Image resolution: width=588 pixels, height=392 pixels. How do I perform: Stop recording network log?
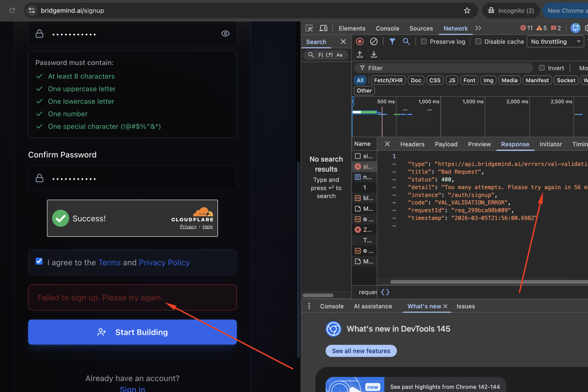pyautogui.click(x=360, y=41)
